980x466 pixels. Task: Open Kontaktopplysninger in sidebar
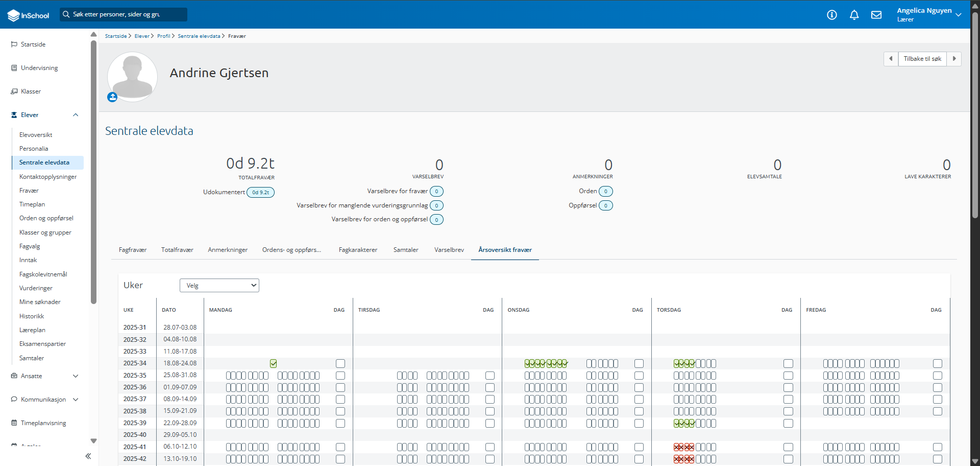click(x=48, y=177)
